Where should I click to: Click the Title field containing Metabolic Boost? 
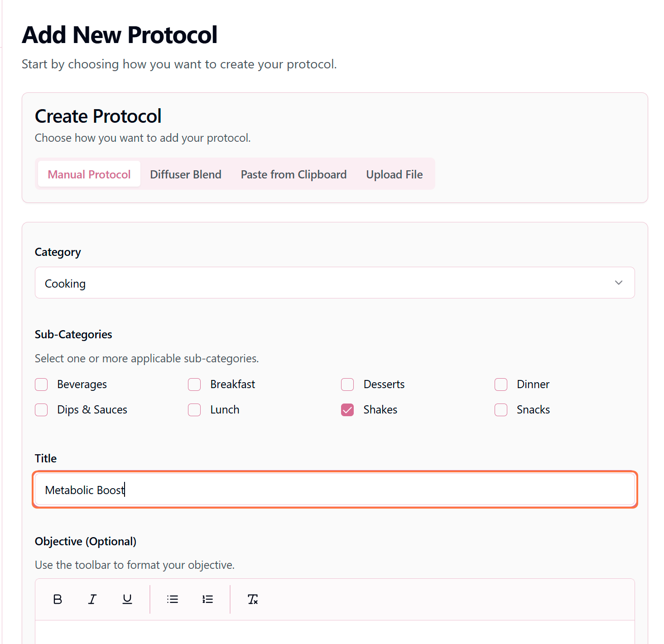[x=334, y=490]
